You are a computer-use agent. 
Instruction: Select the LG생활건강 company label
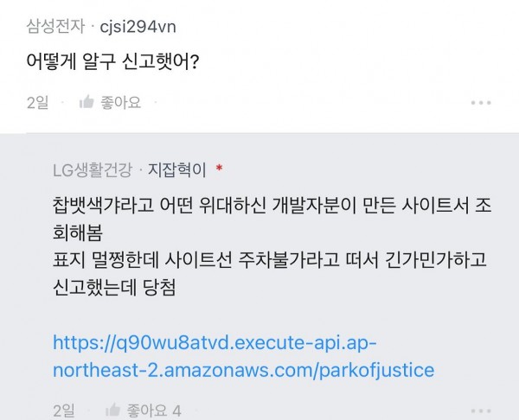pos(94,167)
